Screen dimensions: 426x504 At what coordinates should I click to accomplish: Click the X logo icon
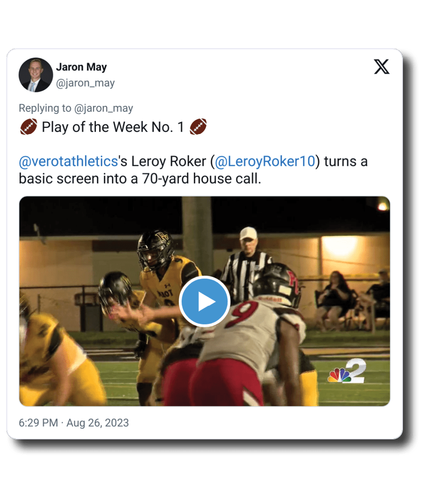coord(382,66)
